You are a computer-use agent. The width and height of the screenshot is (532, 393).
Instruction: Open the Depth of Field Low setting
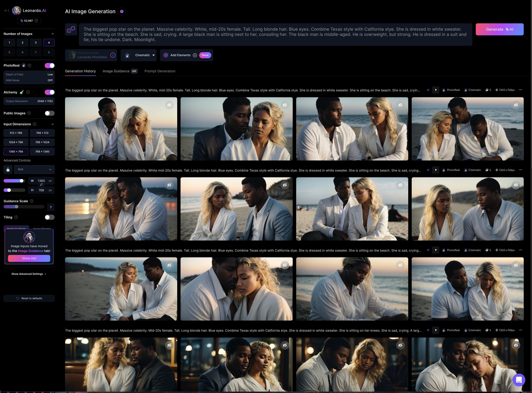pyautogui.click(x=29, y=75)
